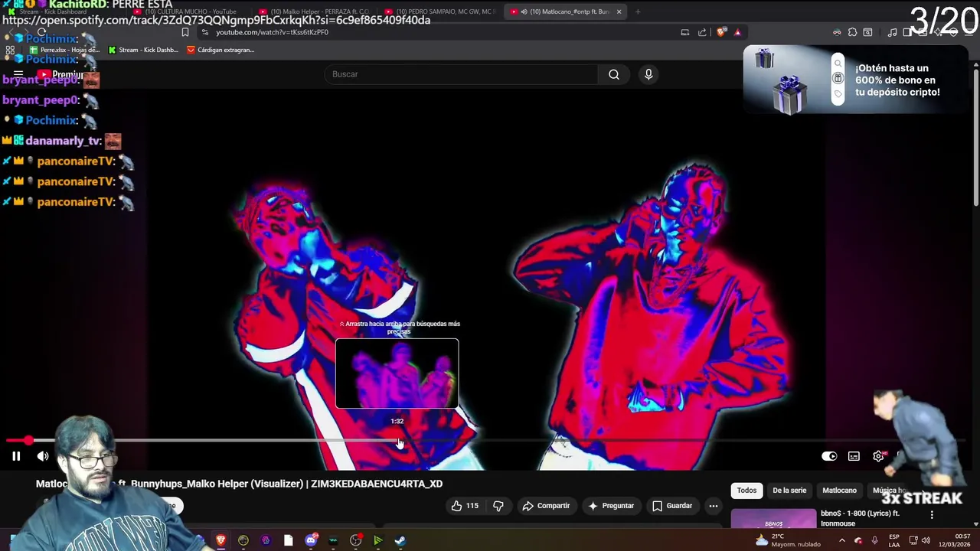Select the Matlocano filter chip
The height and width of the screenshot is (551, 980).
(839, 491)
